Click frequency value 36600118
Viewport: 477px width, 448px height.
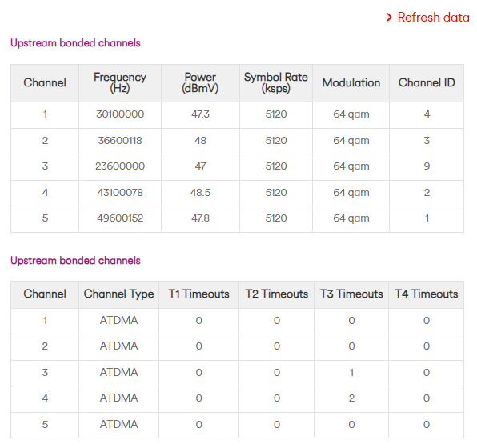[x=120, y=141]
